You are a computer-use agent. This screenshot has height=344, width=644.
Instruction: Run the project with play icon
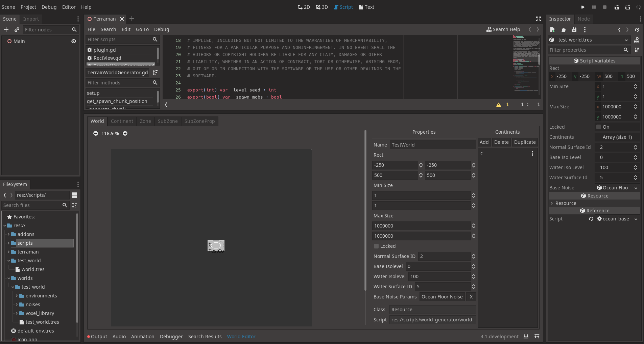[583, 7]
